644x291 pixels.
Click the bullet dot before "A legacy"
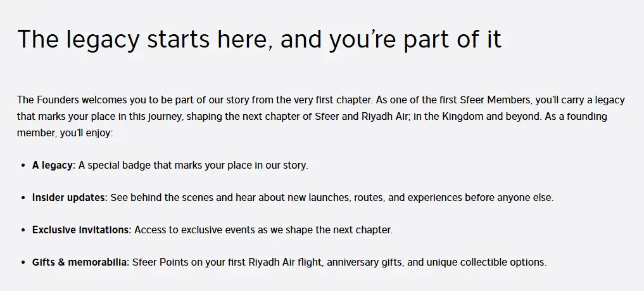click(23, 165)
